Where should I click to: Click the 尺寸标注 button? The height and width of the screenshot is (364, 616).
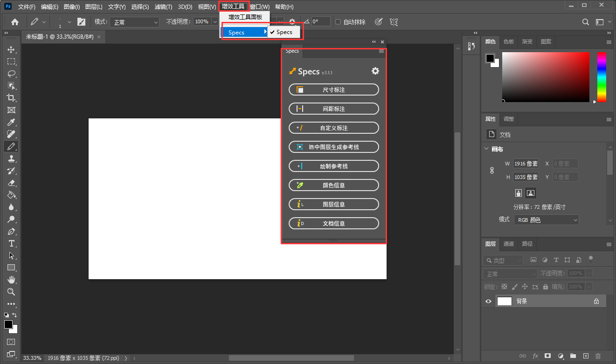333,90
